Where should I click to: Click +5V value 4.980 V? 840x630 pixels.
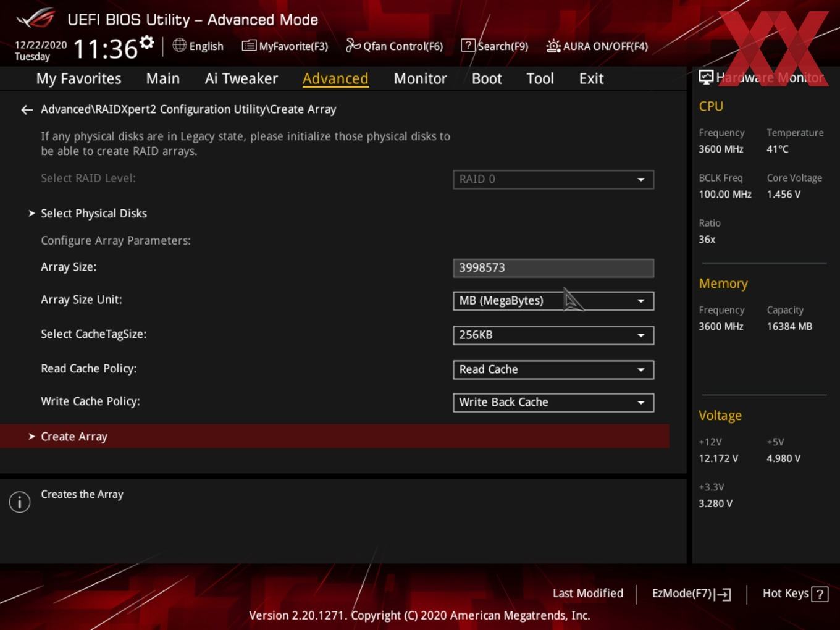784,459
